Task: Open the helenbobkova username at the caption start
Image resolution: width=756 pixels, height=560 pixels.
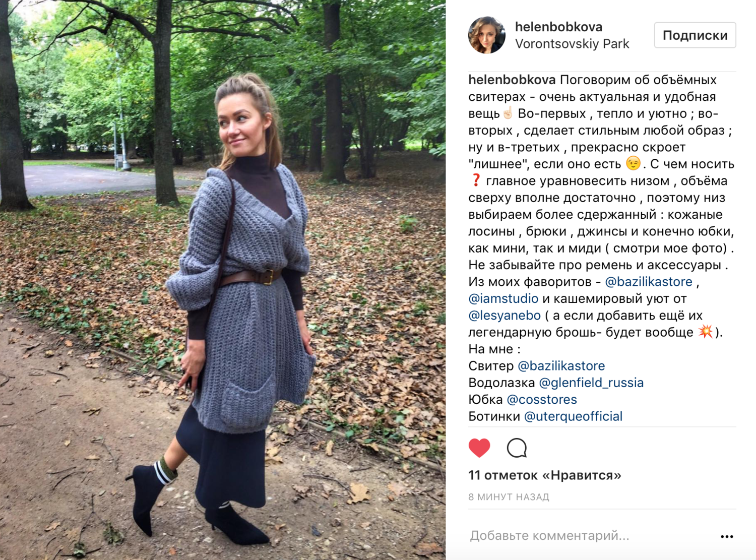Action: 512,80
